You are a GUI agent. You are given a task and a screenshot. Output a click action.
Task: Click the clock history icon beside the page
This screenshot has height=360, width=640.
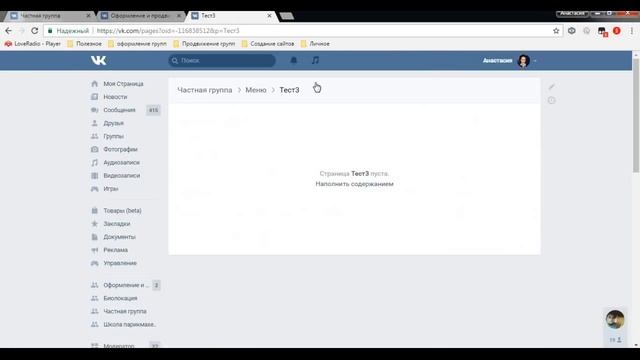551,100
